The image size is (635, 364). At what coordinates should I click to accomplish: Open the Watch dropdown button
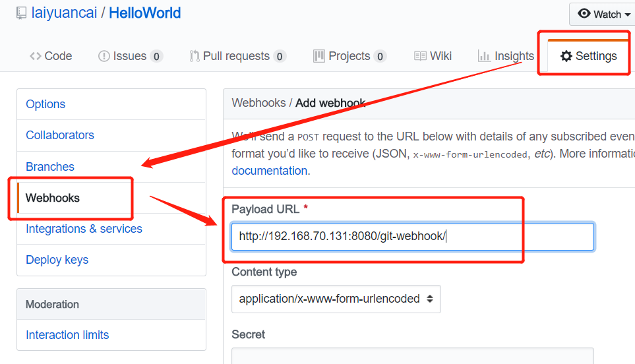[x=603, y=14]
